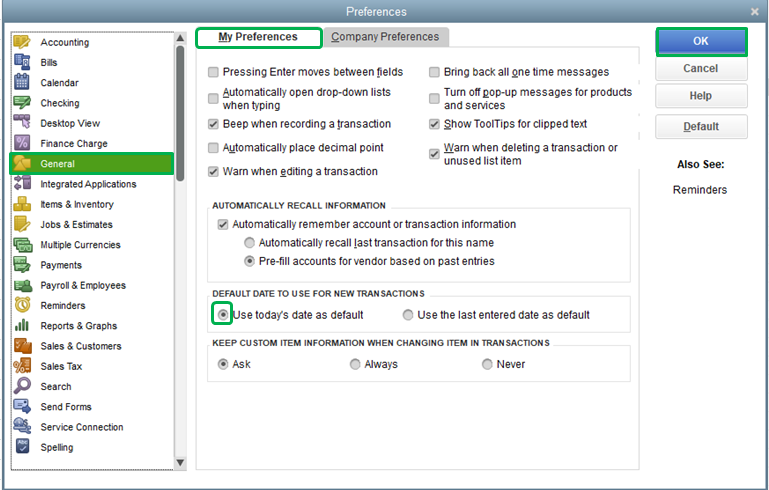This screenshot has width=769, height=490.
Task: Click the General category icon
Action: pyautogui.click(x=22, y=163)
